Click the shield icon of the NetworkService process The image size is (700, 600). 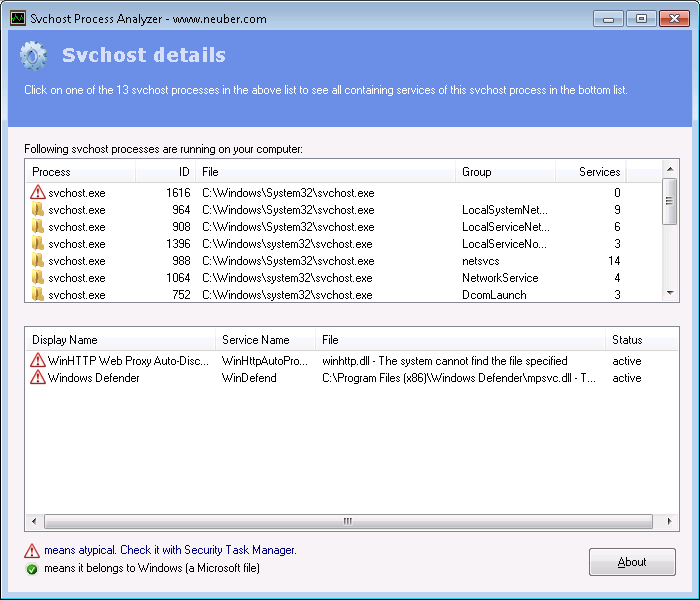38,278
